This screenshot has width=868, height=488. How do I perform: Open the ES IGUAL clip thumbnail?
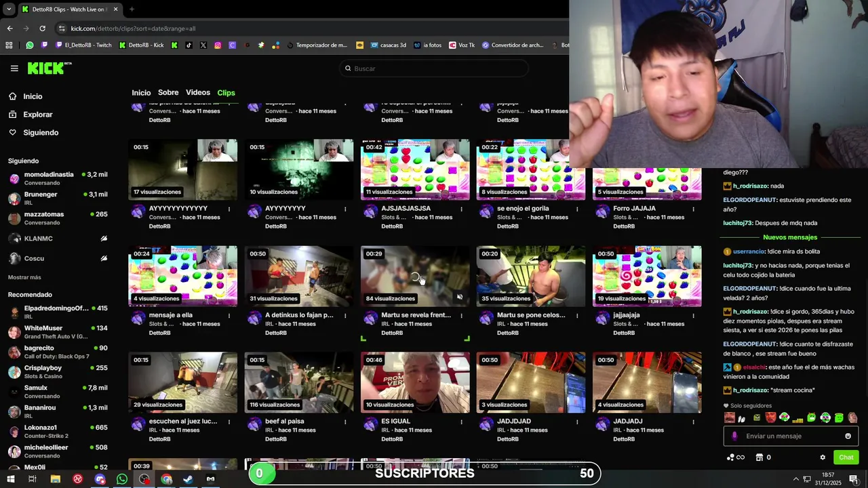pyautogui.click(x=415, y=382)
